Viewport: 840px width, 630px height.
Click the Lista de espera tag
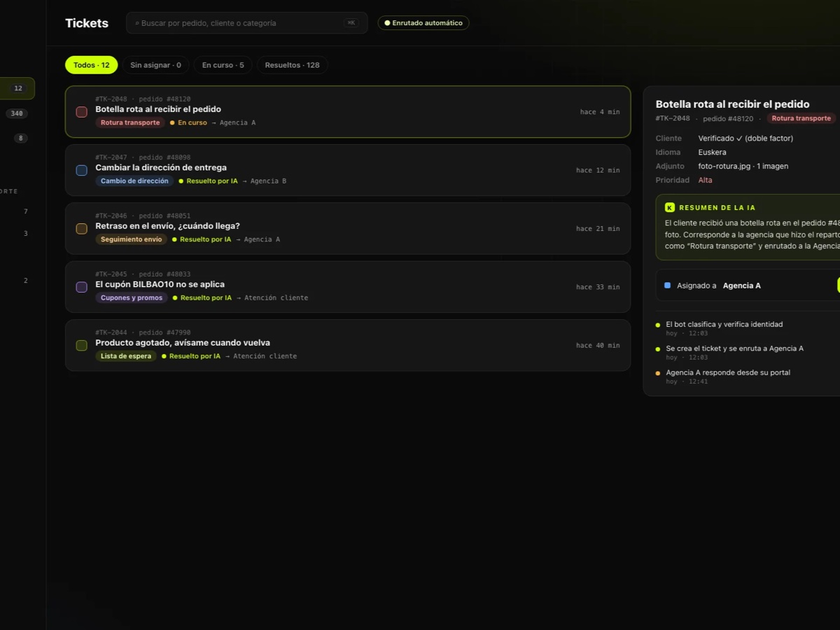(x=126, y=356)
